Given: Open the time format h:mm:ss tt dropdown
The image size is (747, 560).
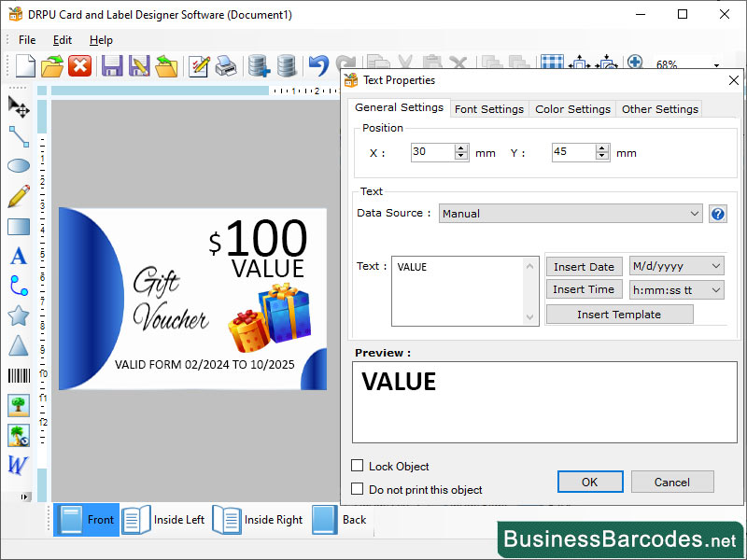Looking at the screenshot, I should pyautogui.click(x=676, y=289).
